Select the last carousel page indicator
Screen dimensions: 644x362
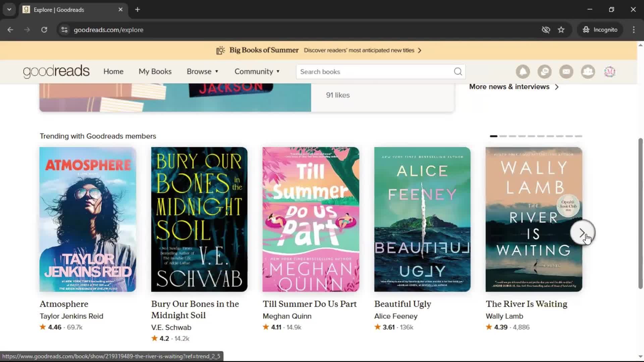578,136
